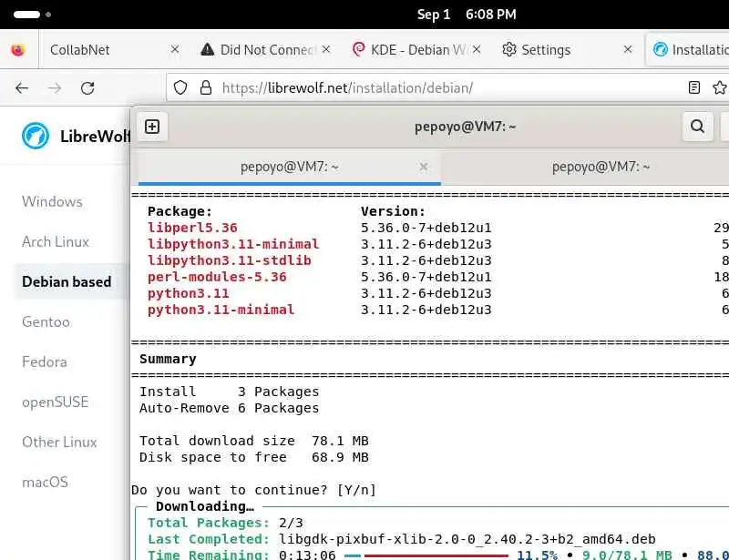Click the 'Do you want to continue? [Y/n]' prompt

tap(253, 490)
